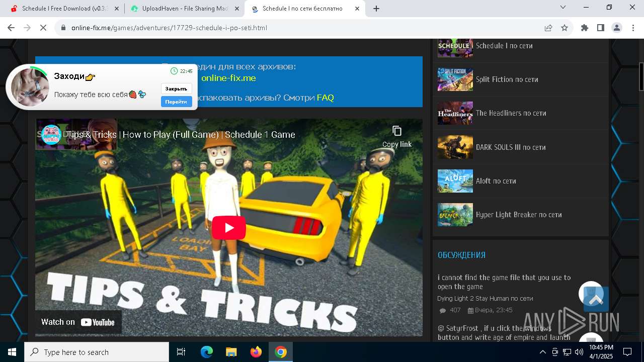The image size is (644, 362).
Task: Open Chrome profile menu
Action: (617, 28)
